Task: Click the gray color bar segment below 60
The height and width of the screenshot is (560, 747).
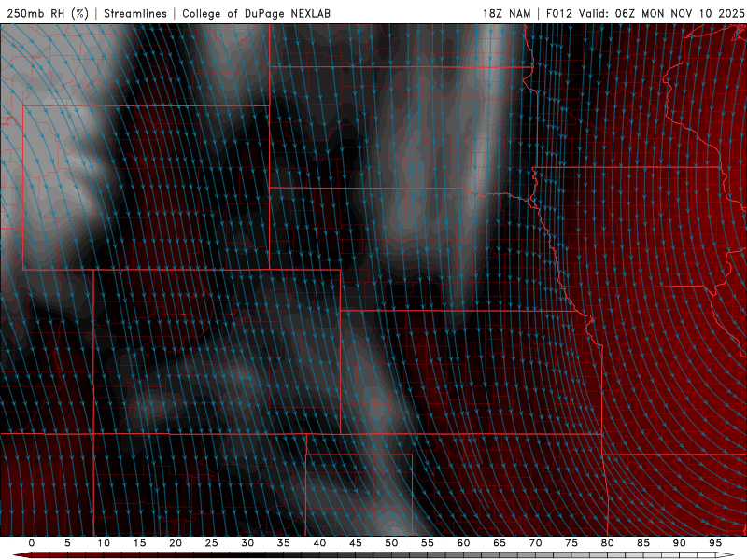Action: click(463, 555)
